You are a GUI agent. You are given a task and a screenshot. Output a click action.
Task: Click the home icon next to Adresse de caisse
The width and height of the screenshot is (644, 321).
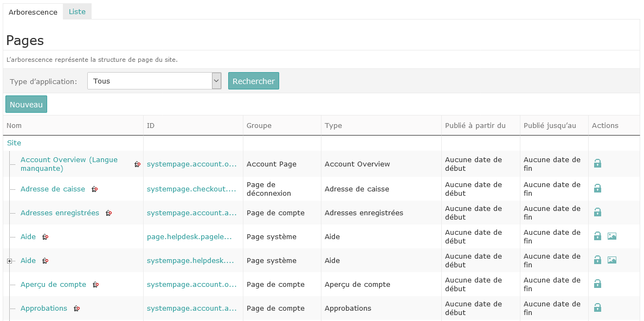[x=95, y=189]
